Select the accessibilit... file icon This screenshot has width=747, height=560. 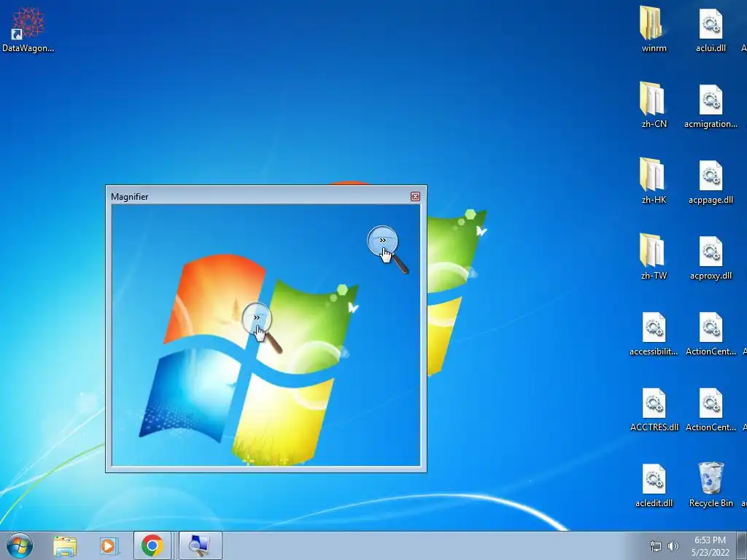click(654, 332)
